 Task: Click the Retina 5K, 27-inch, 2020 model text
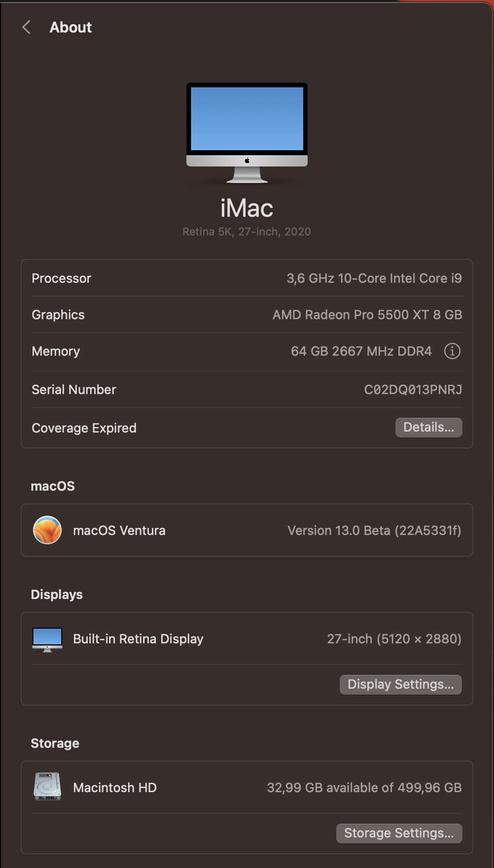(247, 232)
